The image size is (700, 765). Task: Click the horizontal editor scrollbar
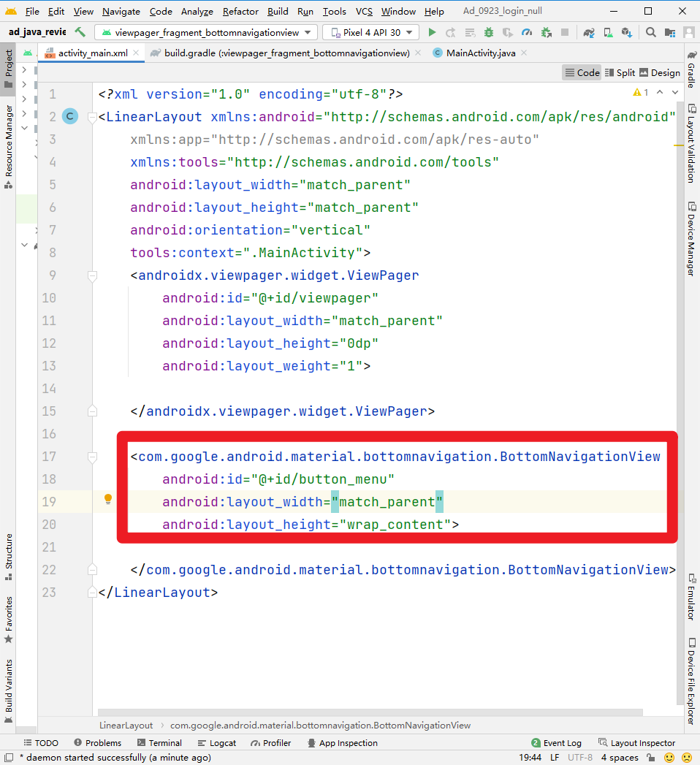tap(370, 712)
